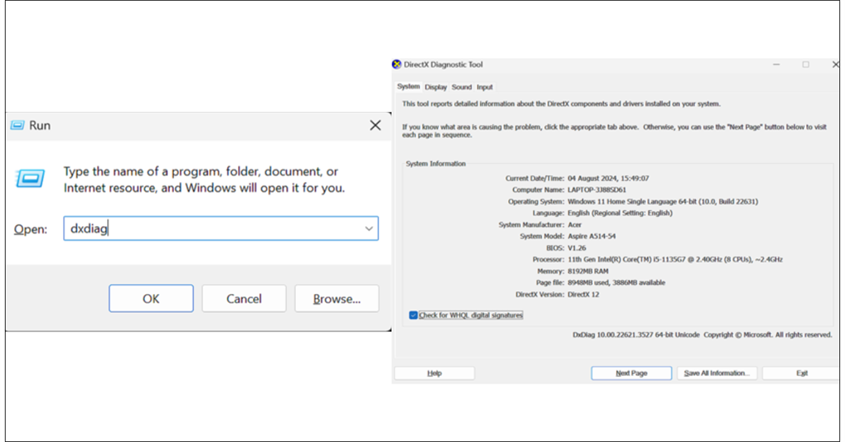Click the DirectX Diagnostic Tool title icon
845x442 pixels.
(397, 64)
